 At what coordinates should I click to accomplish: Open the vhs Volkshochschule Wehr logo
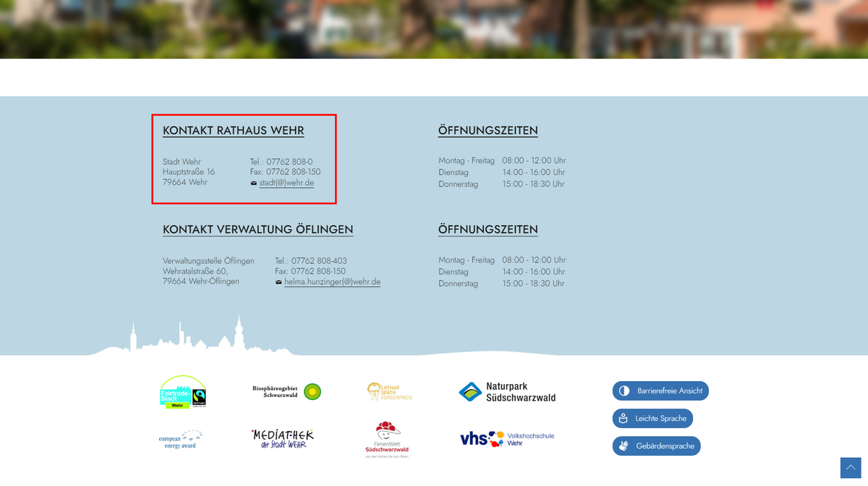(507, 439)
